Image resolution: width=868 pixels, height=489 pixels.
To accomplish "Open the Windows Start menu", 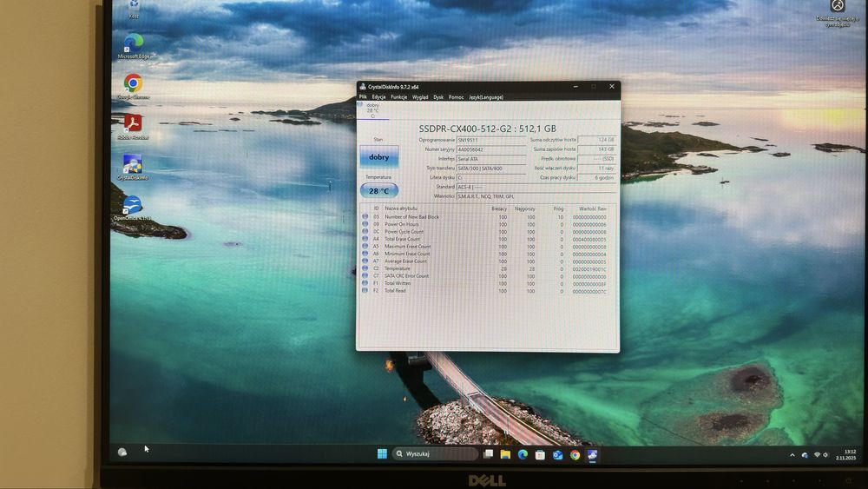I will click(382, 453).
